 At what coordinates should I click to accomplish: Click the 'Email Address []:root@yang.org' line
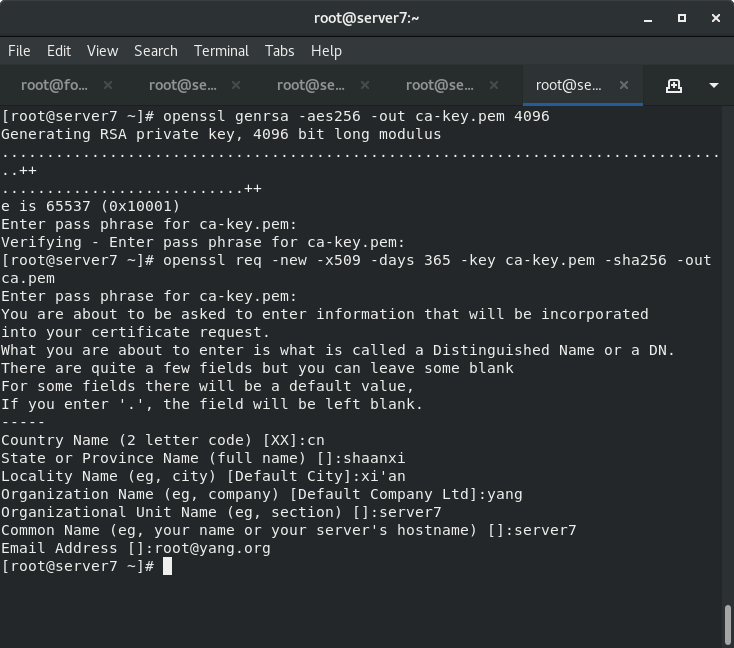point(136,548)
